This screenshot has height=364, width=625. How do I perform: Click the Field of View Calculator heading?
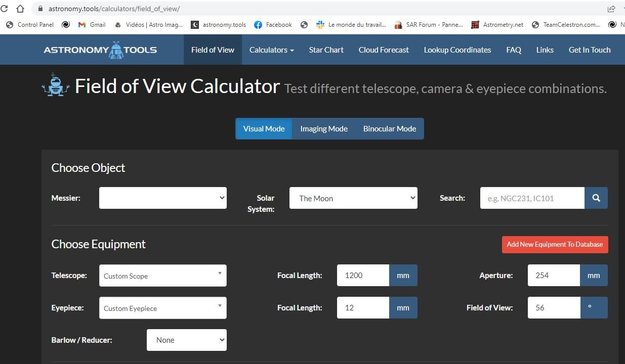click(x=177, y=86)
